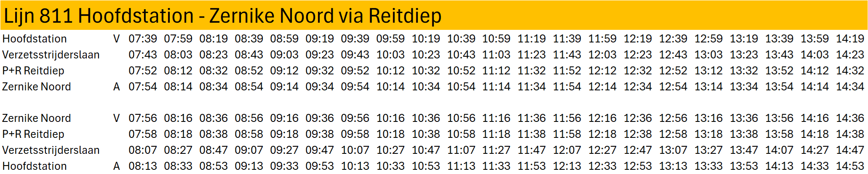Click the Zernike Noord arrival row label
The image size is (868, 174).
pyautogui.click(x=37, y=87)
